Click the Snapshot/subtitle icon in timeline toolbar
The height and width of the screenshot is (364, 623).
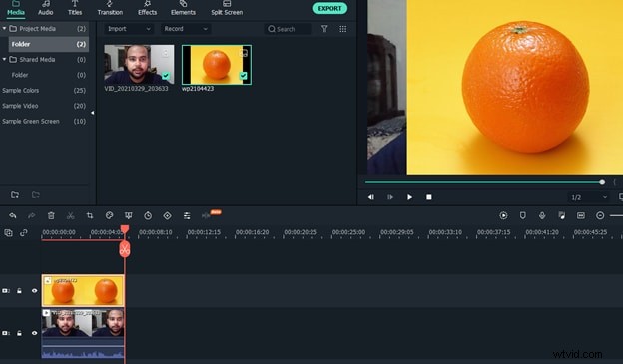581,215
